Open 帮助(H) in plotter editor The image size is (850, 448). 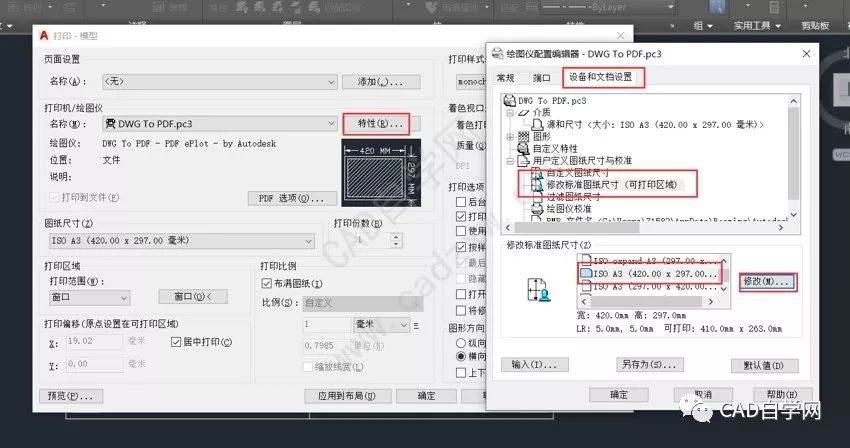point(782,394)
